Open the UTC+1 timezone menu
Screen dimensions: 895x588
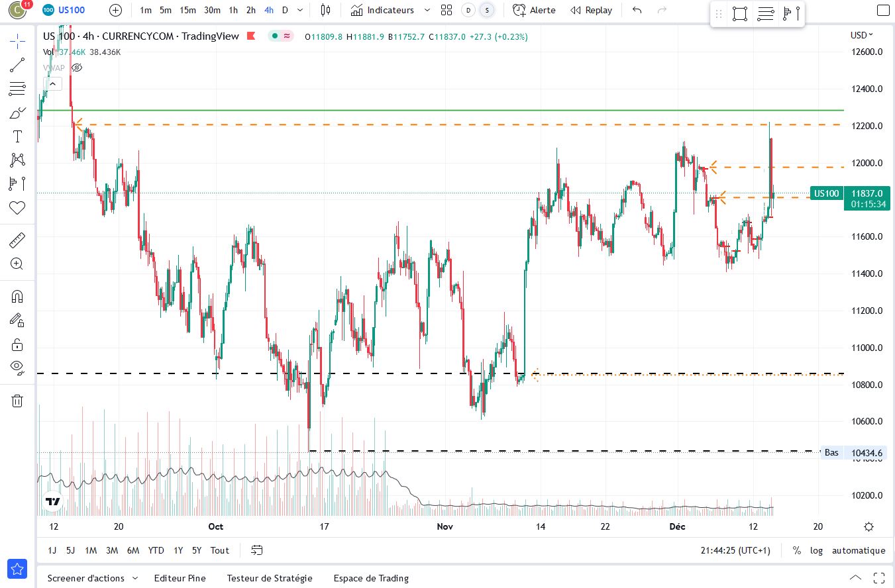(735, 550)
